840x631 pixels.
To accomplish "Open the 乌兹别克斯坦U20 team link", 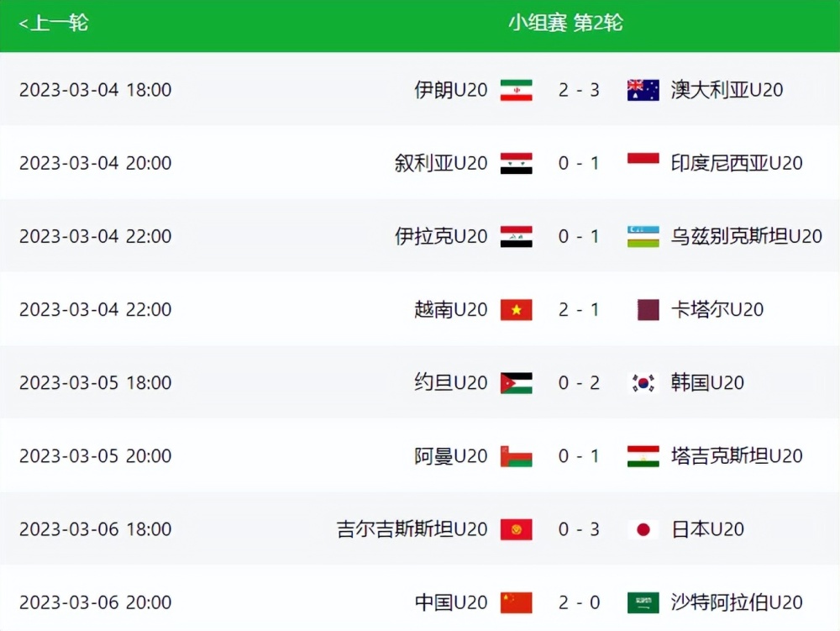I will coord(746,236).
